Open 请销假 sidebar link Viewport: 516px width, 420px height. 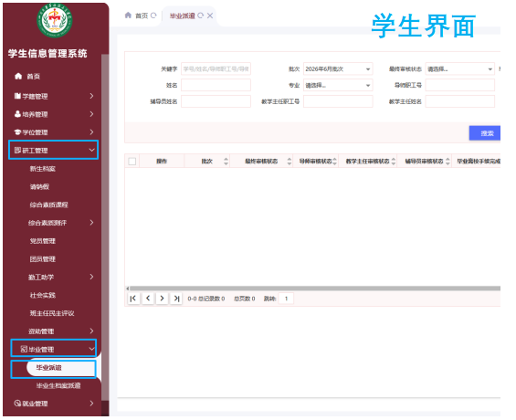[39, 187]
